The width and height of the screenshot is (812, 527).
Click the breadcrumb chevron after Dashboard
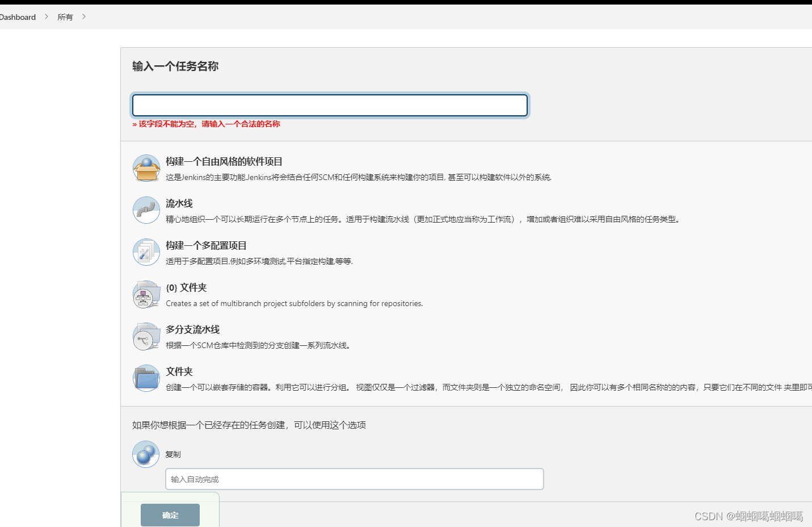47,17
